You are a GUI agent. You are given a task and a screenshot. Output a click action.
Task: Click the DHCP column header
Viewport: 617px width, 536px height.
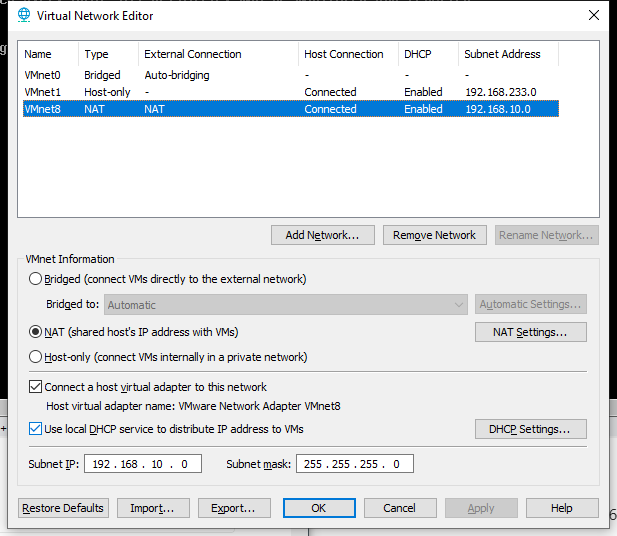[x=428, y=54]
